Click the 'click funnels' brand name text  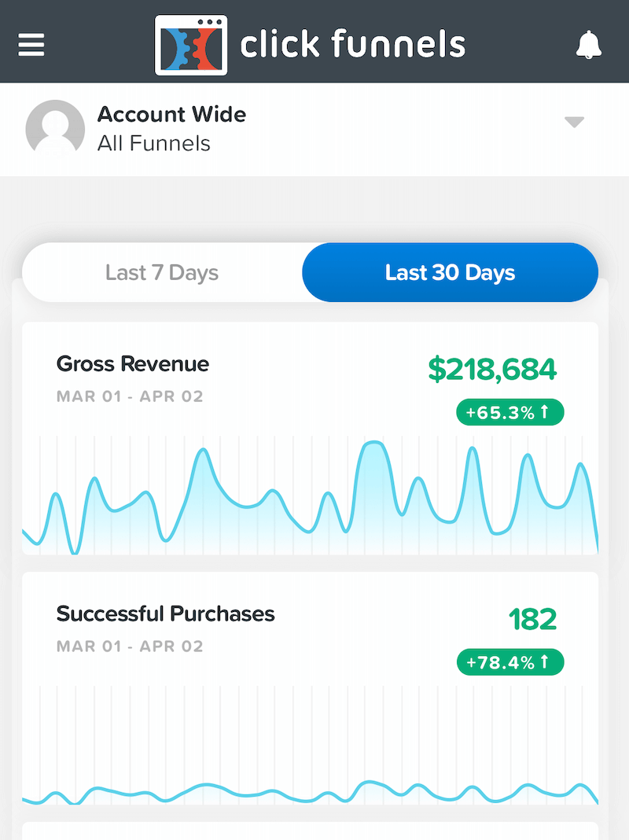tap(353, 44)
